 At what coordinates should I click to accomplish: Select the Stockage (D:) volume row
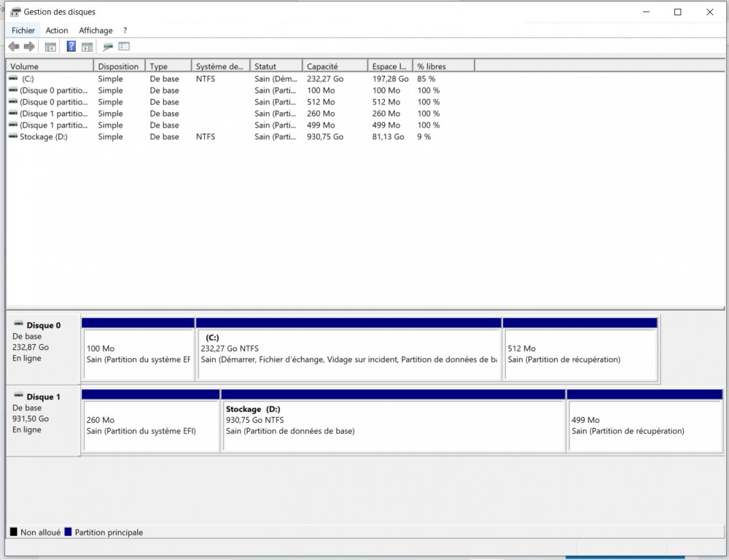pos(43,137)
